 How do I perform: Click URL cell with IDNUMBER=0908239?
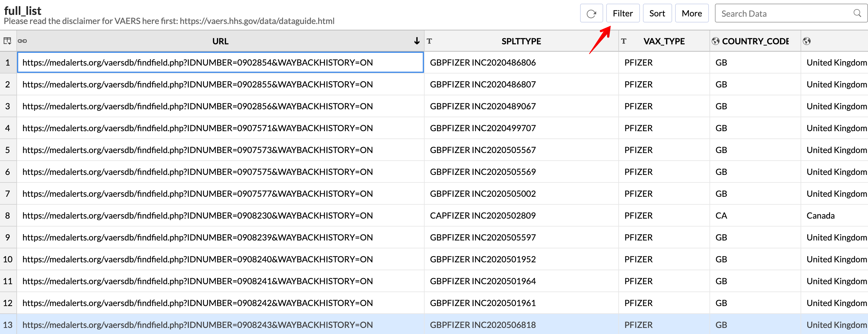[220, 237]
